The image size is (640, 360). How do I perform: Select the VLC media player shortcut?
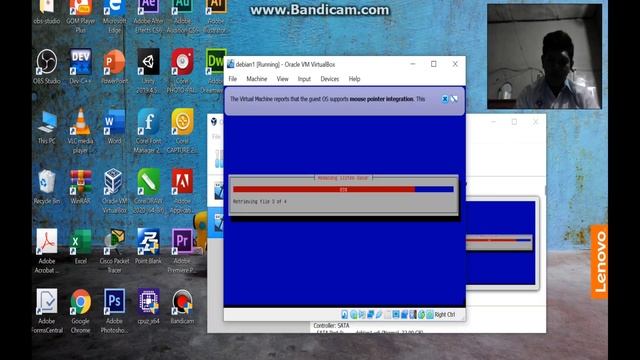click(80, 131)
